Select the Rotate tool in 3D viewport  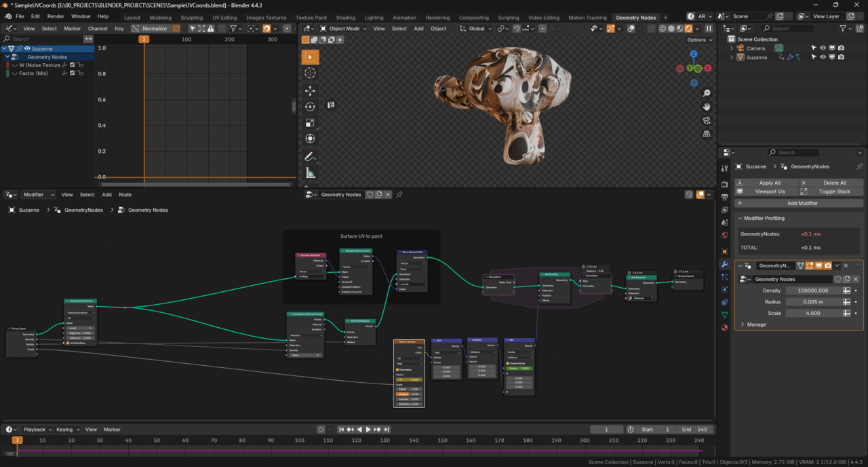310,107
